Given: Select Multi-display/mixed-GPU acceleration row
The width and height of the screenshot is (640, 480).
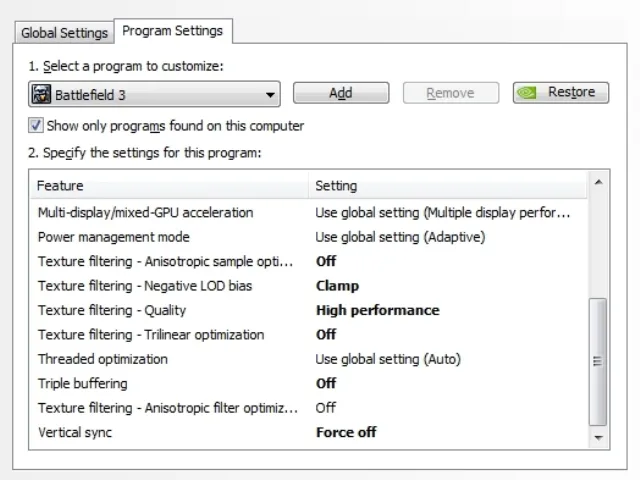Looking at the screenshot, I should pyautogui.click(x=309, y=213).
